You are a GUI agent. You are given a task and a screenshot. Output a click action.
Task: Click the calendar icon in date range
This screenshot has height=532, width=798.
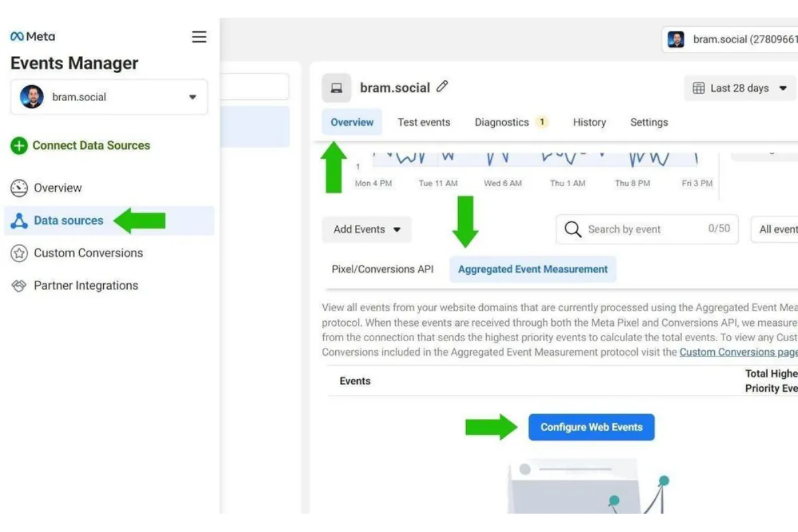click(698, 88)
